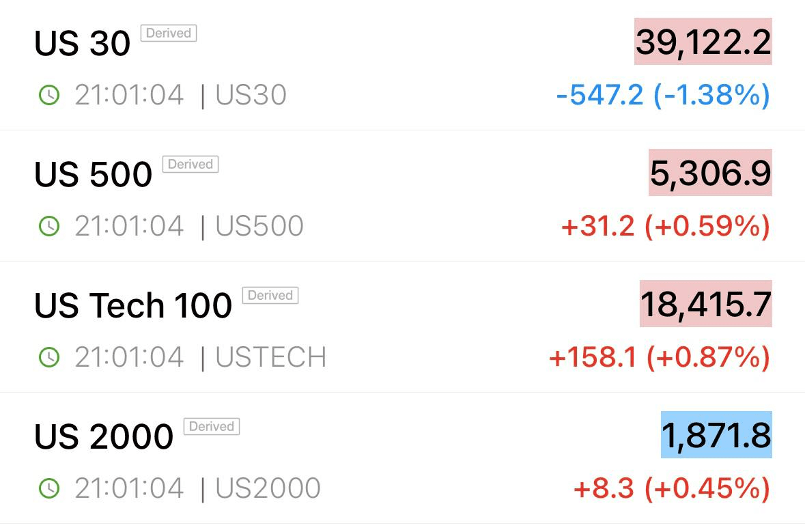The height and width of the screenshot is (532, 805).
Task: Click the Derived badge next to US 2000
Action: [x=212, y=426]
